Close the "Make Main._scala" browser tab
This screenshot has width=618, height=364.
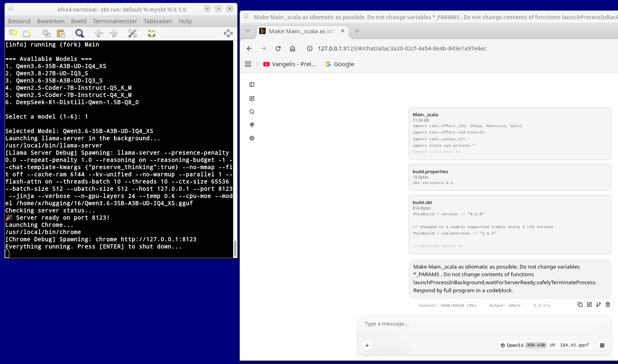click(343, 31)
